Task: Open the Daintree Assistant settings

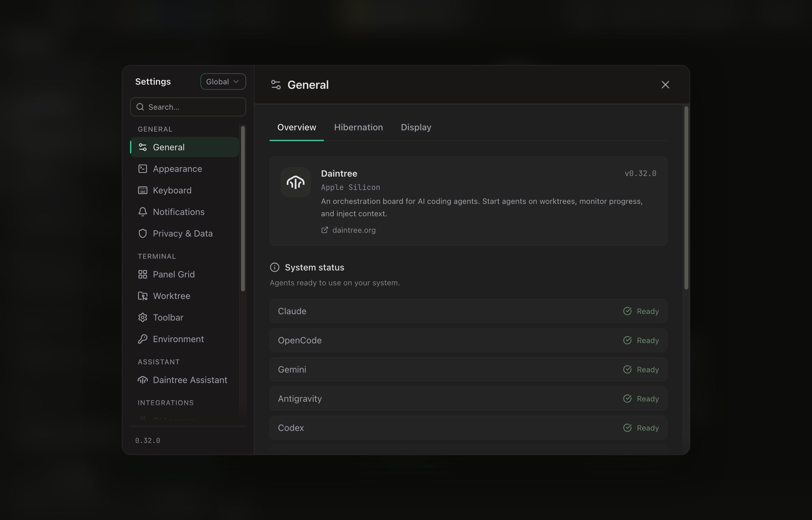Action: (x=185, y=380)
